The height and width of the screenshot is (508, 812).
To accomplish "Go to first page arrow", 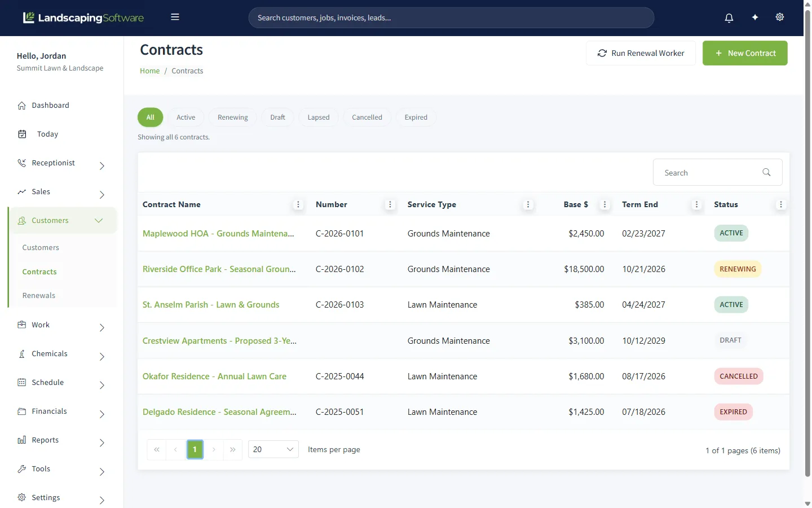I will click(156, 449).
